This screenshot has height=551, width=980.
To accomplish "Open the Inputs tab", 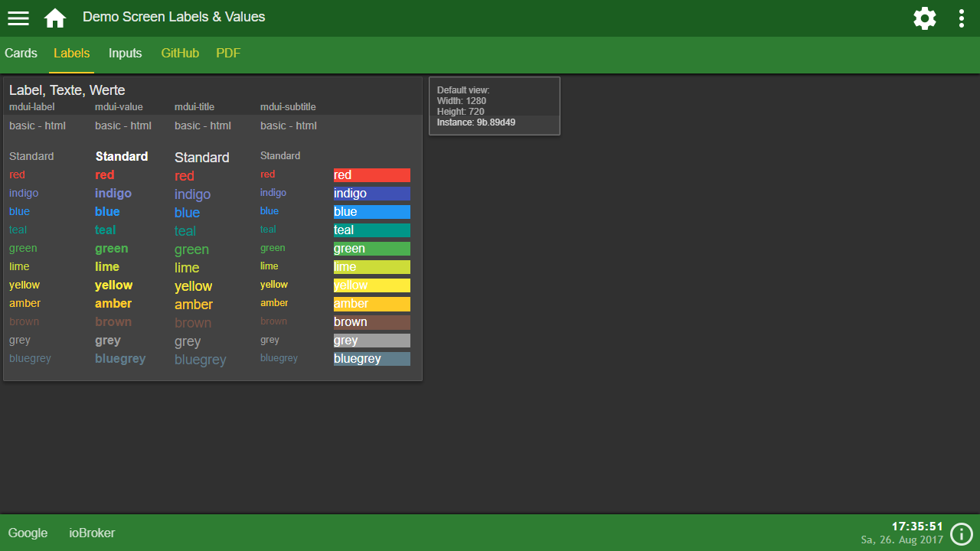I will 126,54.
